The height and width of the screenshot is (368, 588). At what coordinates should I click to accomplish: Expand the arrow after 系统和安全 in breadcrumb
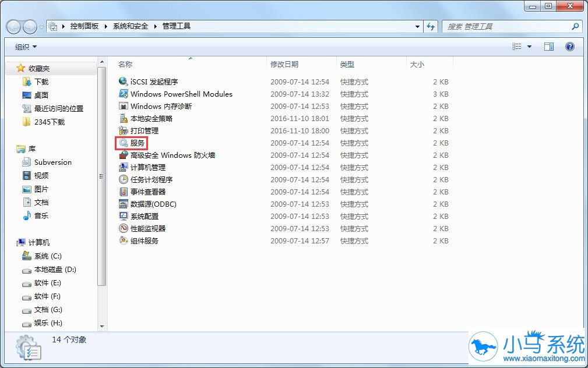(x=155, y=26)
